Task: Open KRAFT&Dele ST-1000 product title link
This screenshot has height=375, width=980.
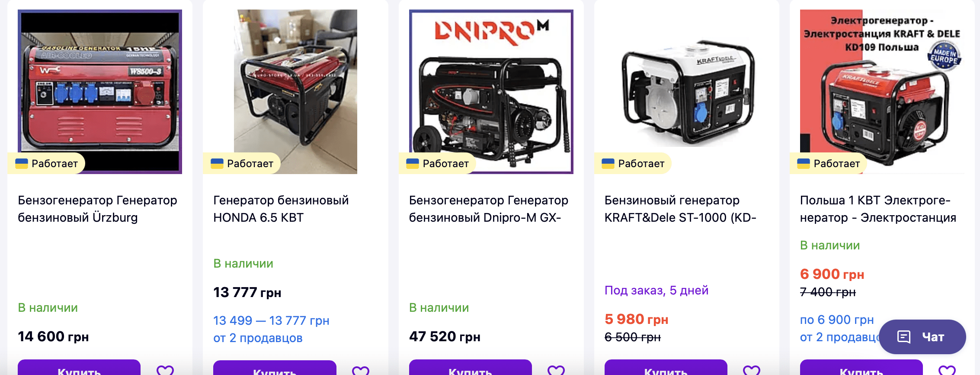Action: (x=680, y=209)
